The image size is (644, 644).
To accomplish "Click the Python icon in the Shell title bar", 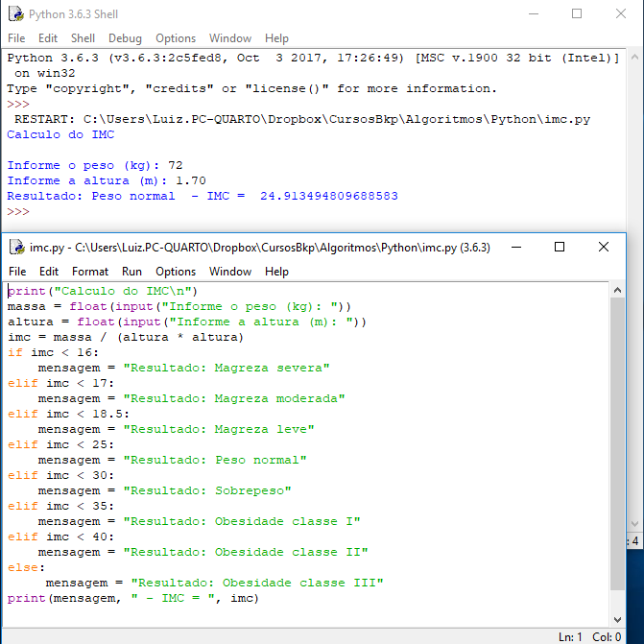I will click(x=14, y=13).
